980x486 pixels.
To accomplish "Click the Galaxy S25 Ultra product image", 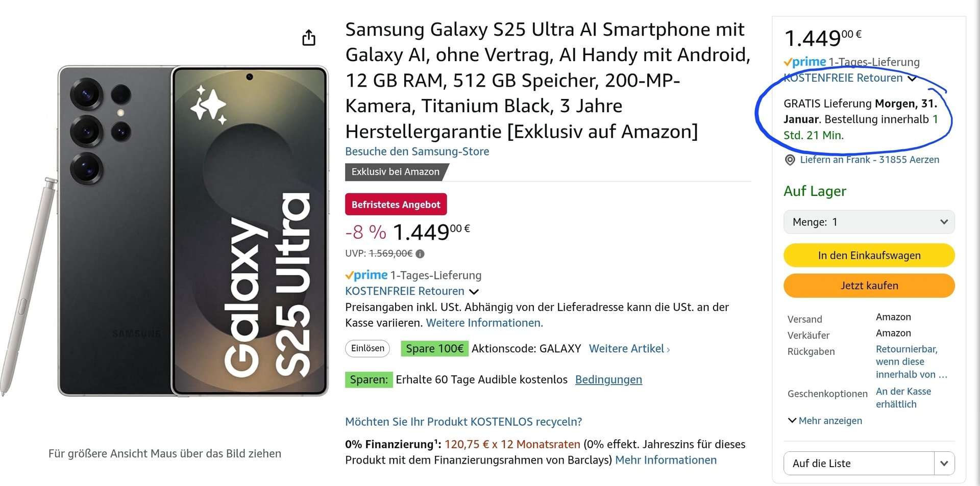I will [x=193, y=231].
